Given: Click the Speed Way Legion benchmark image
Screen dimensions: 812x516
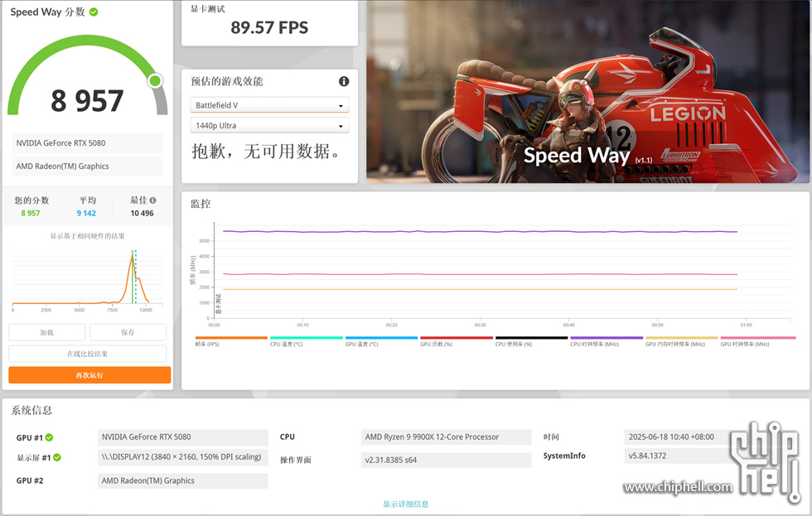Looking at the screenshot, I should (x=587, y=92).
